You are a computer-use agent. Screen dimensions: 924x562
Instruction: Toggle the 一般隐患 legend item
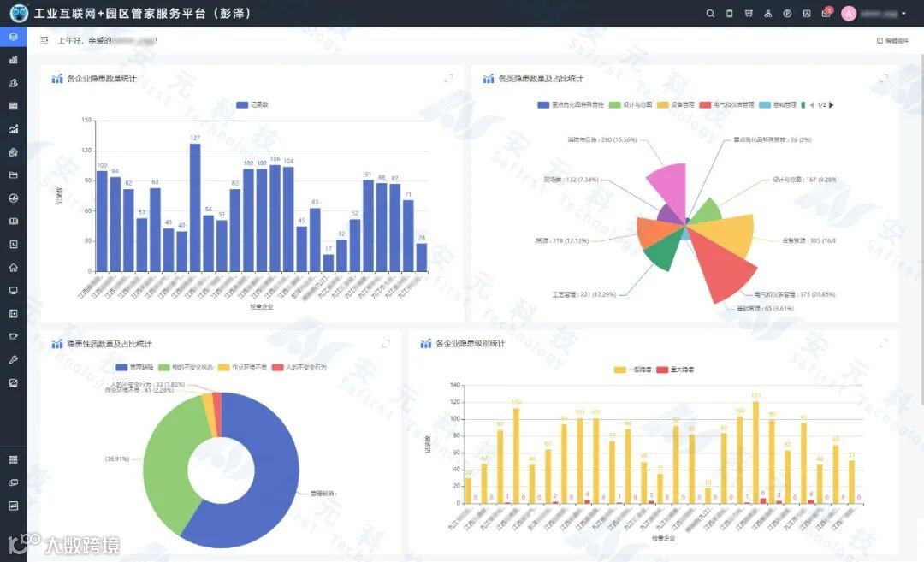(x=633, y=370)
